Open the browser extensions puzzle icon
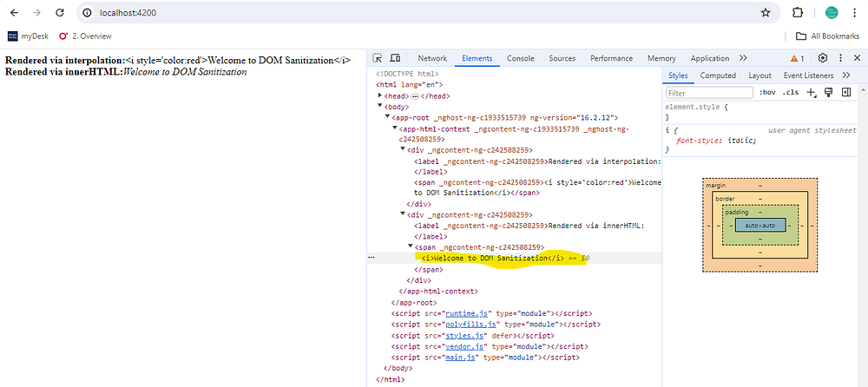This screenshot has width=868, height=387. [797, 13]
